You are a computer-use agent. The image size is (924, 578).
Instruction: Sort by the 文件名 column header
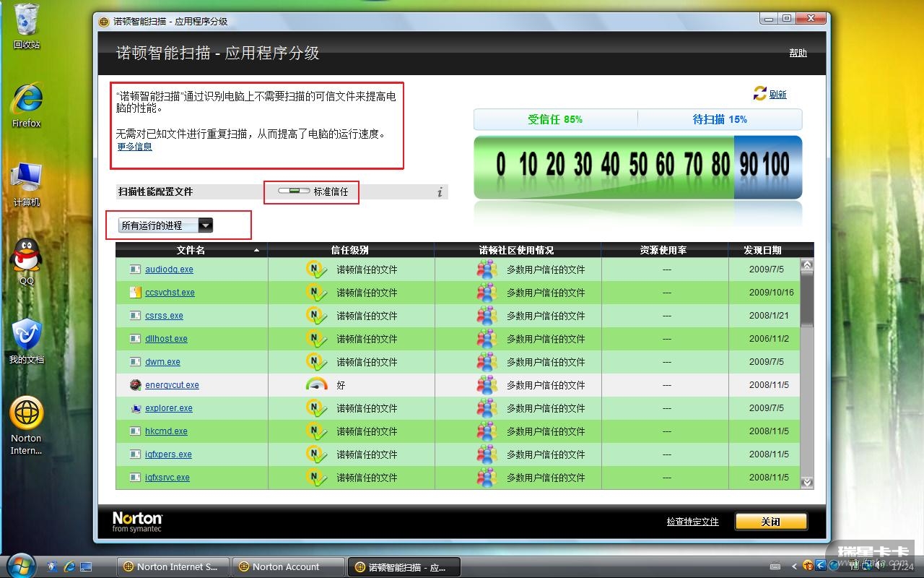point(191,250)
